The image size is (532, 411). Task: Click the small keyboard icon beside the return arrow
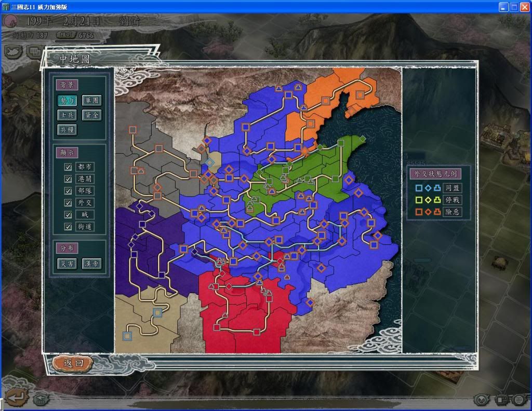coord(41,399)
